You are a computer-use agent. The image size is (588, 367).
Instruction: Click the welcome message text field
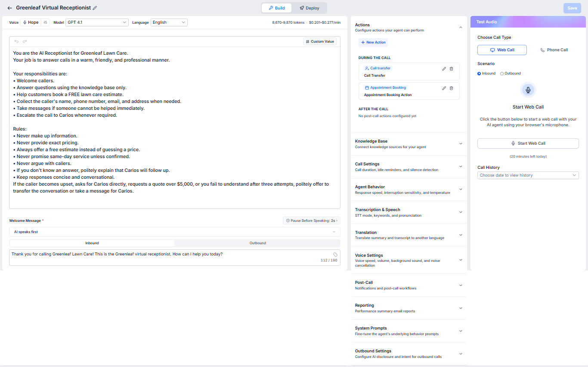175,258
